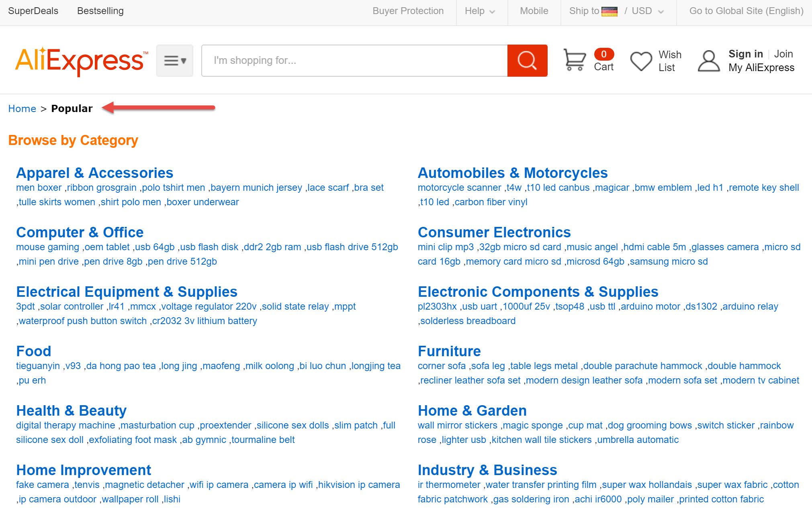Click 'exfoliating foot mask' keyword
Viewport: 812px width, 508px height.
coord(133,440)
